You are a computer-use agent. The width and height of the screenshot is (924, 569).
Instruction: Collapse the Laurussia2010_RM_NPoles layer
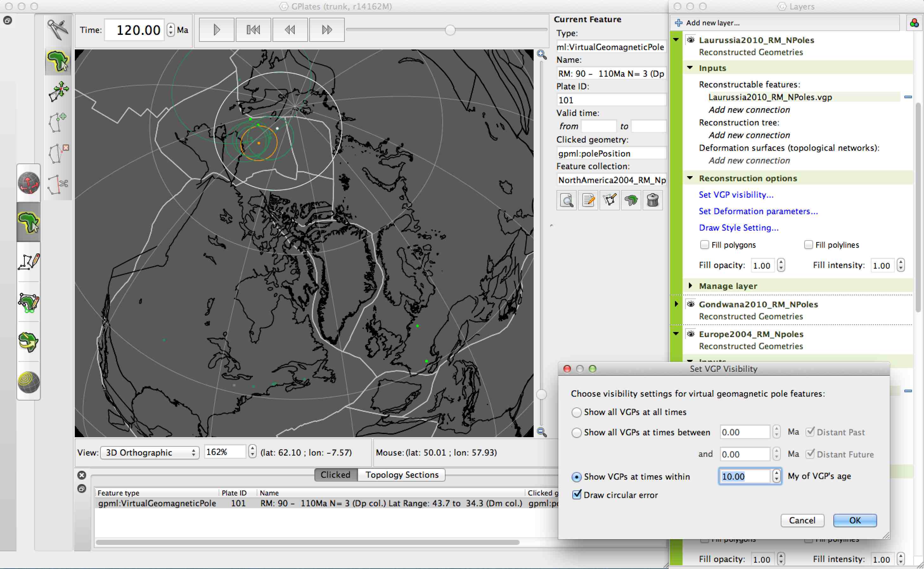pyautogui.click(x=676, y=40)
